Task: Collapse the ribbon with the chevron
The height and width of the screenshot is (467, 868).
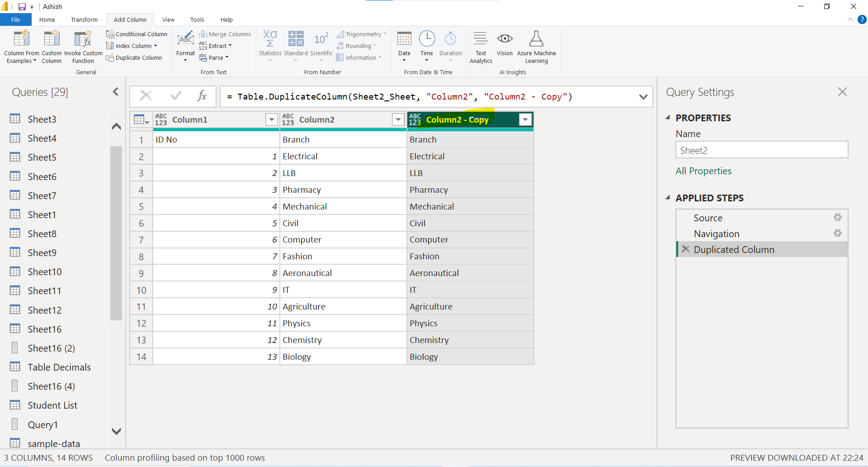Action: coord(849,19)
